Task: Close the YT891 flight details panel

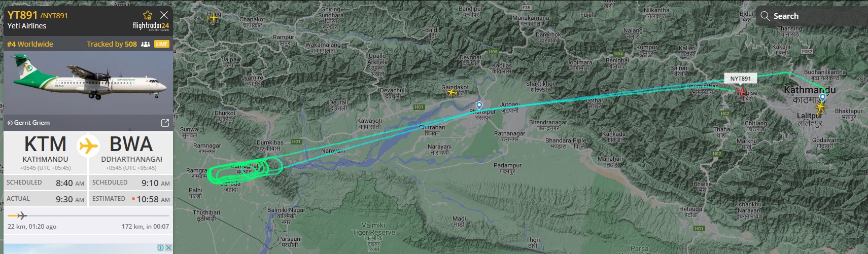Action: point(164,15)
